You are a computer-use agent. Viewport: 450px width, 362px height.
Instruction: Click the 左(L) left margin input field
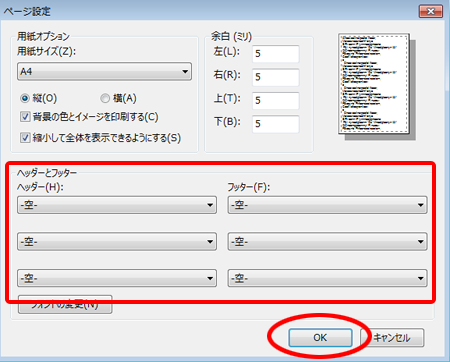pyautogui.click(x=276, y=54)
